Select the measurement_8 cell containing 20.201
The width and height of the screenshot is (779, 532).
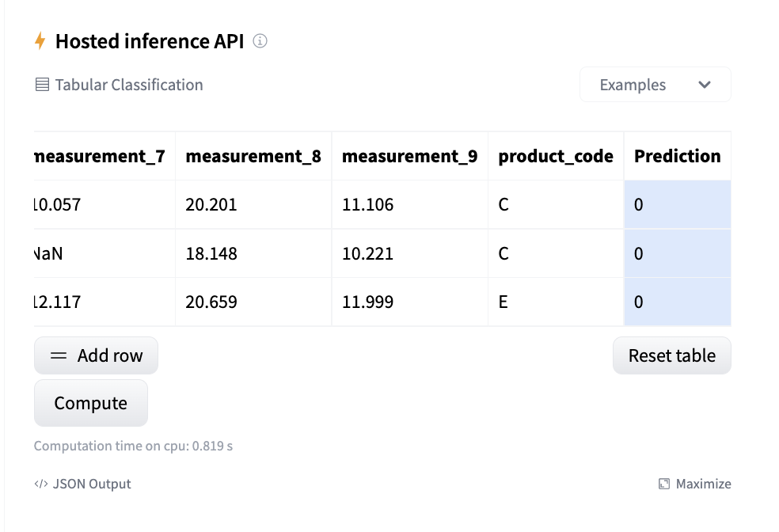pos(253,205)
